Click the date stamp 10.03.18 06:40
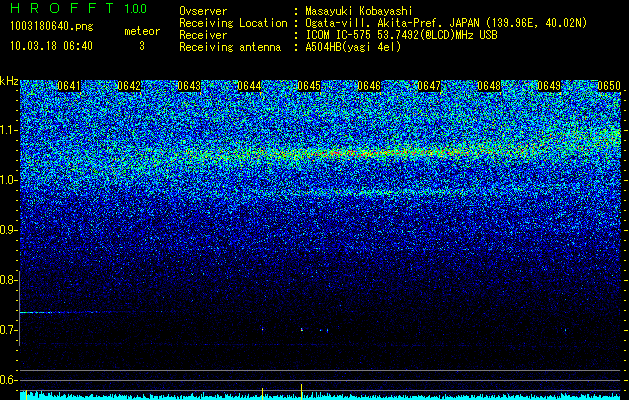 [51, 46]
